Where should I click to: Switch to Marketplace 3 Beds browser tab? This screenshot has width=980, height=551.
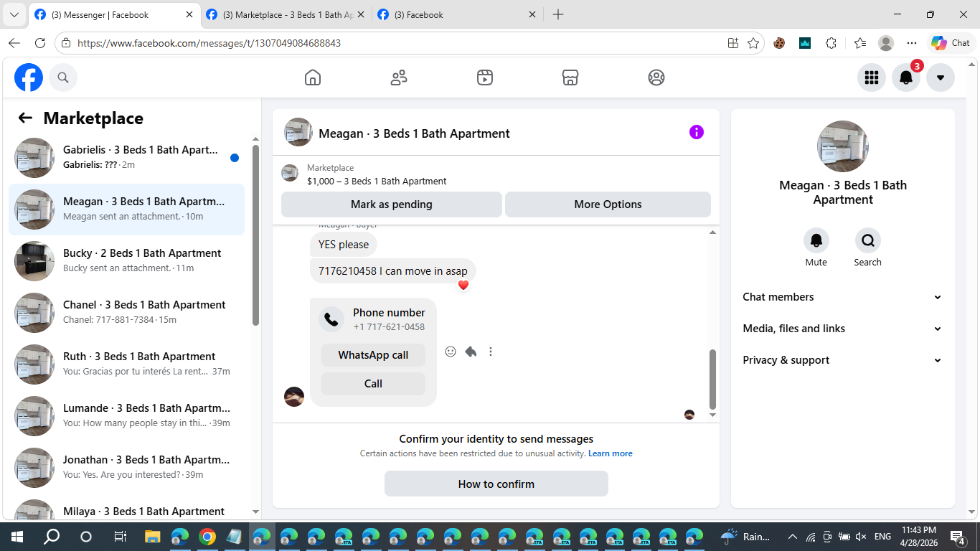(285, 14)
